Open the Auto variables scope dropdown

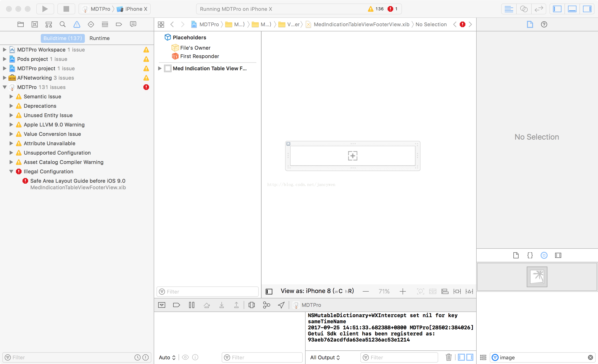167,357
